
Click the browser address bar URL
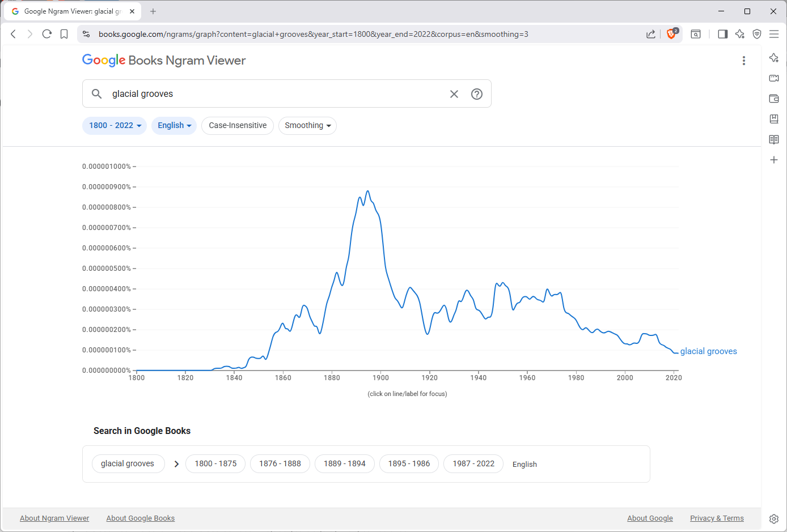click(x=314, y=34)
